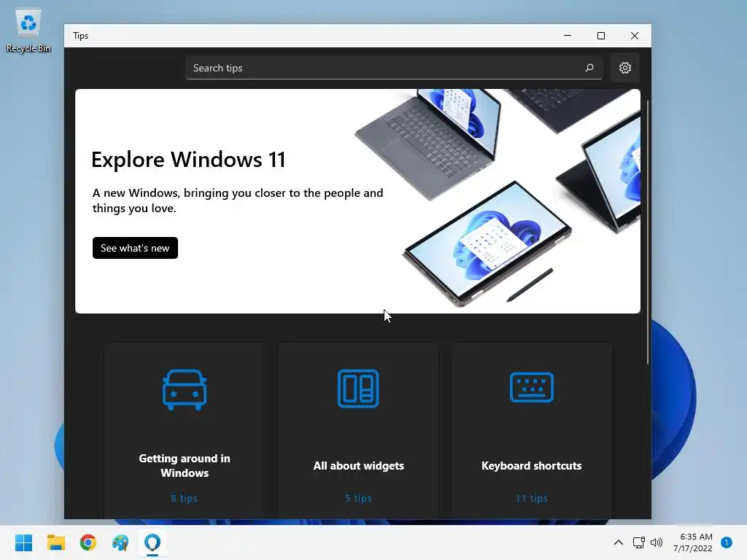Click the Tips title bar label

coord(80,36)
